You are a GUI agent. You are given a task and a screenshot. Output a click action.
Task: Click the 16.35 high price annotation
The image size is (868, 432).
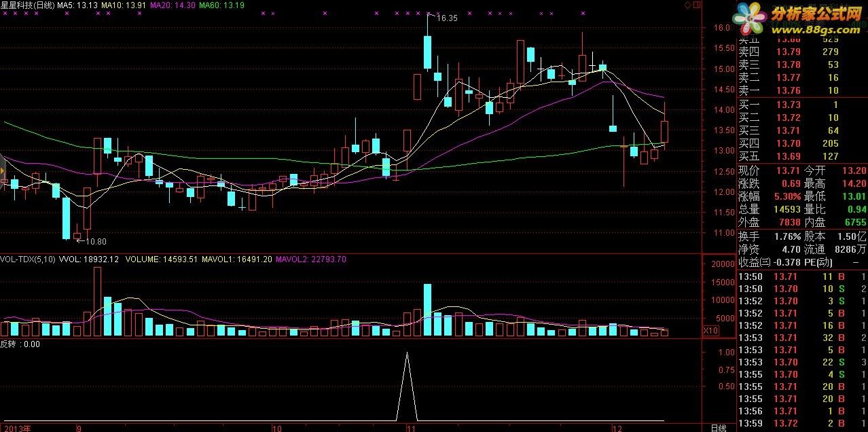[447, 18]
